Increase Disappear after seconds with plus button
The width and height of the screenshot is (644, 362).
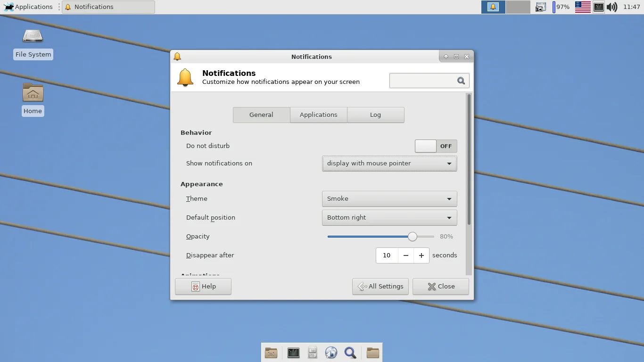tap(421, 255)
